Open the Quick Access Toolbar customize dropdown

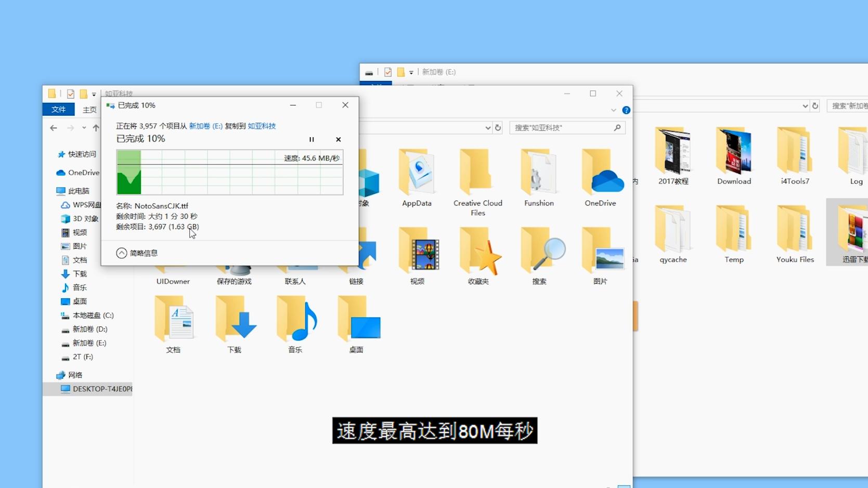click(93, 94)
